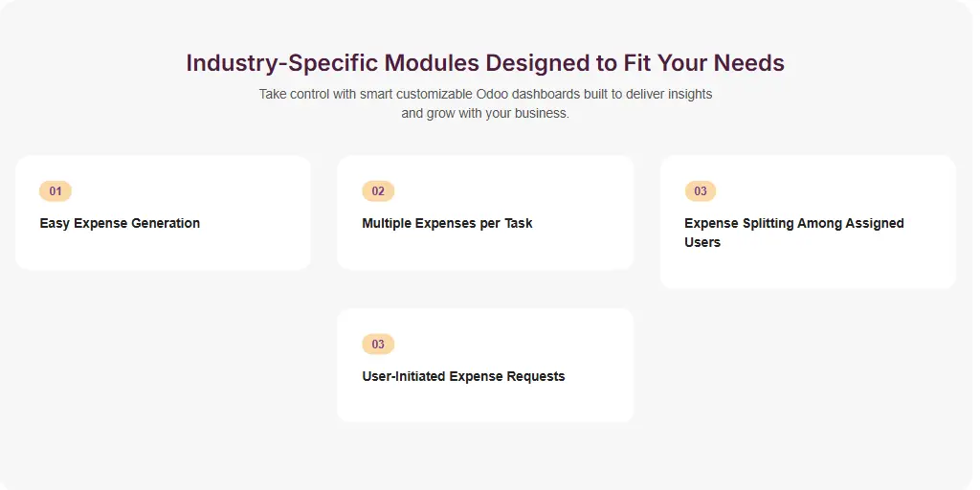The image size is (980, 490).
Task: Open the User-Initiated Expense Requests title
Action: coord(463,376)
